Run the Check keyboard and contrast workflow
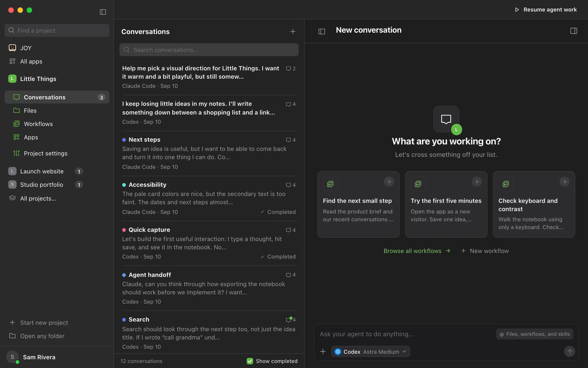This screenshot has height=368, width=588. (564, 182)
